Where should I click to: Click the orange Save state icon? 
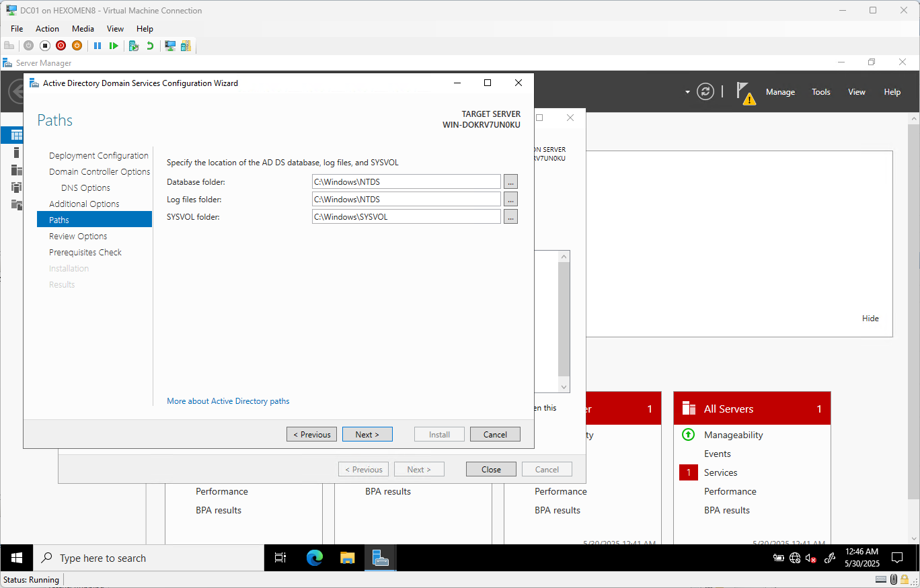pos(77,46)
